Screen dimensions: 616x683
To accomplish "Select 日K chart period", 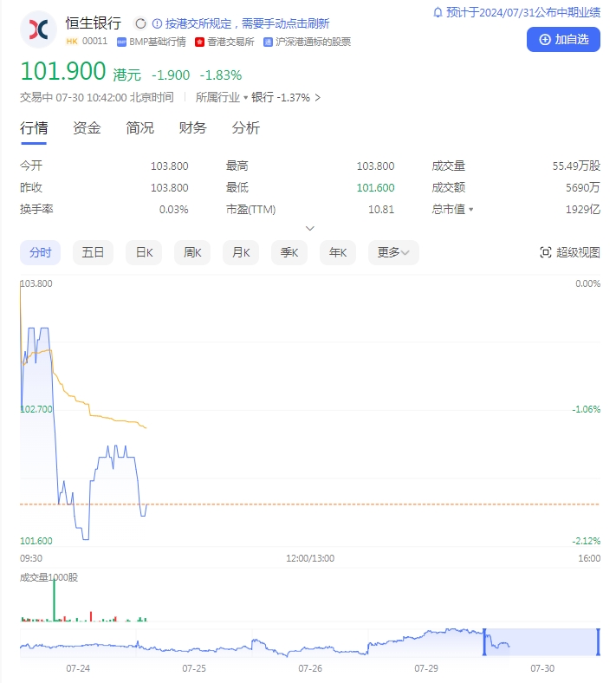I will point(144,252).
